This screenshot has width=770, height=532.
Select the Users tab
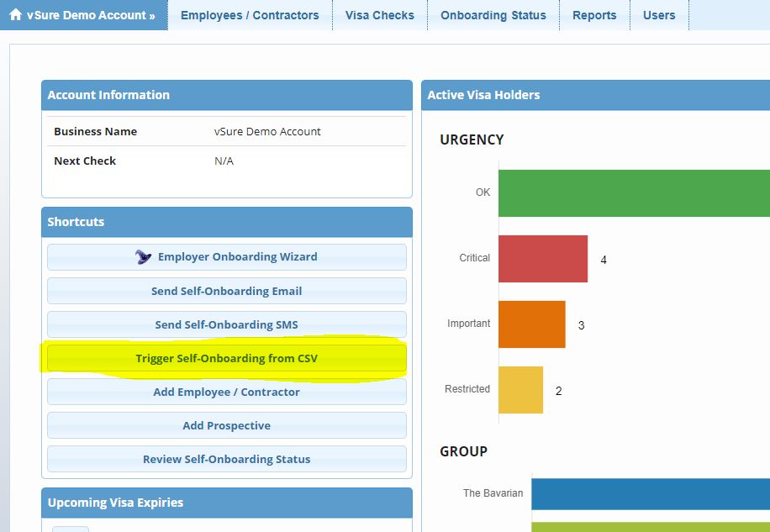[x=659, y=15]
